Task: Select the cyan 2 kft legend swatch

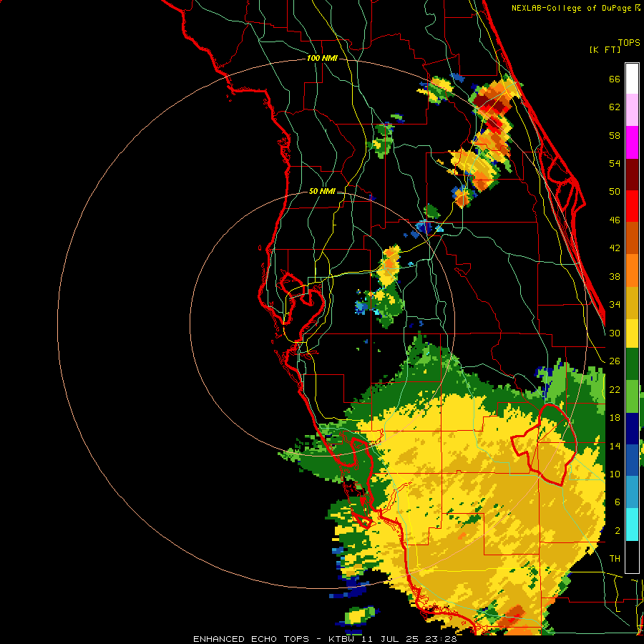Action: click(x=632, y=525)
